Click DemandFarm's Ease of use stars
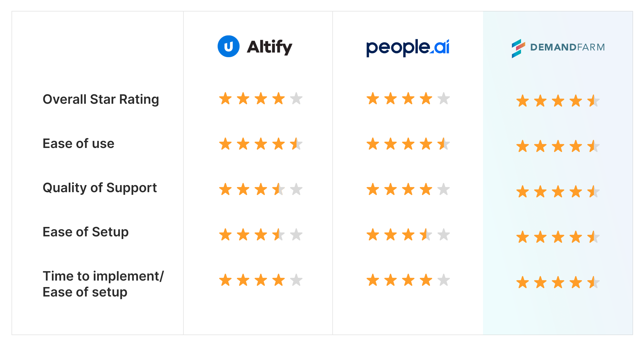Screen dimensions: 644x346 pos(558,146)
